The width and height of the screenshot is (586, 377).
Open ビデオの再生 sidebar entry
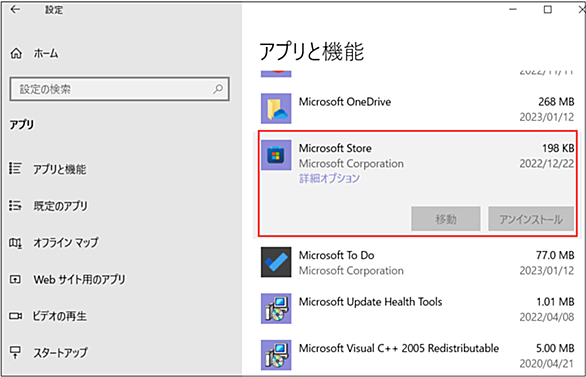coord(59,316)
